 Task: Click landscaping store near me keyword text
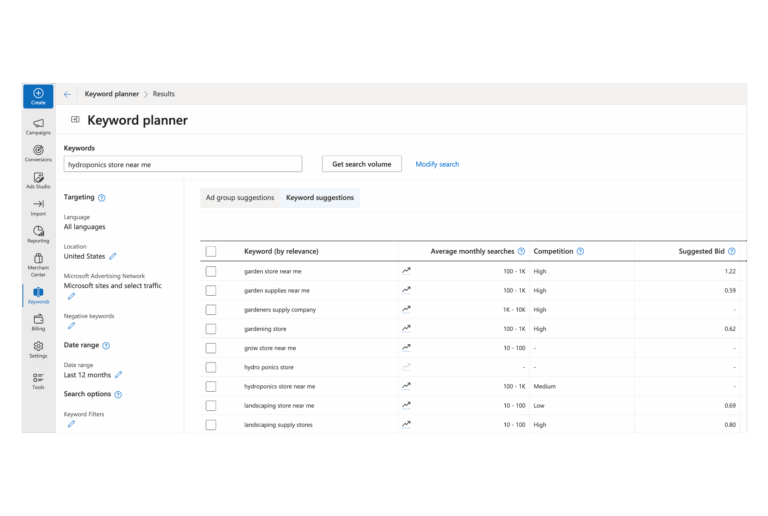[x=279, y=405]
